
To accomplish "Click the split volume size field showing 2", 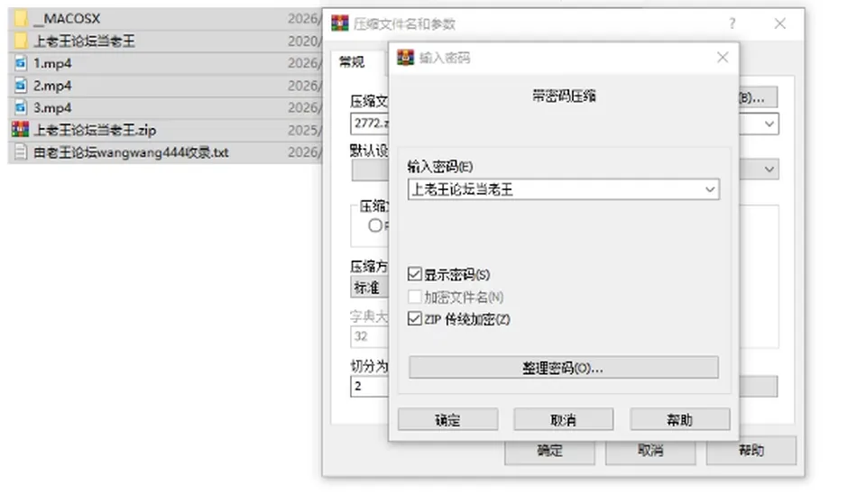I will [x=370, y=387].
